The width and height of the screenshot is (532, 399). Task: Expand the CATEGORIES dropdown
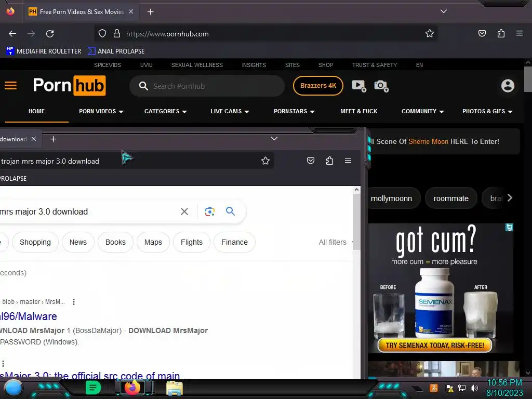point(166,111)
